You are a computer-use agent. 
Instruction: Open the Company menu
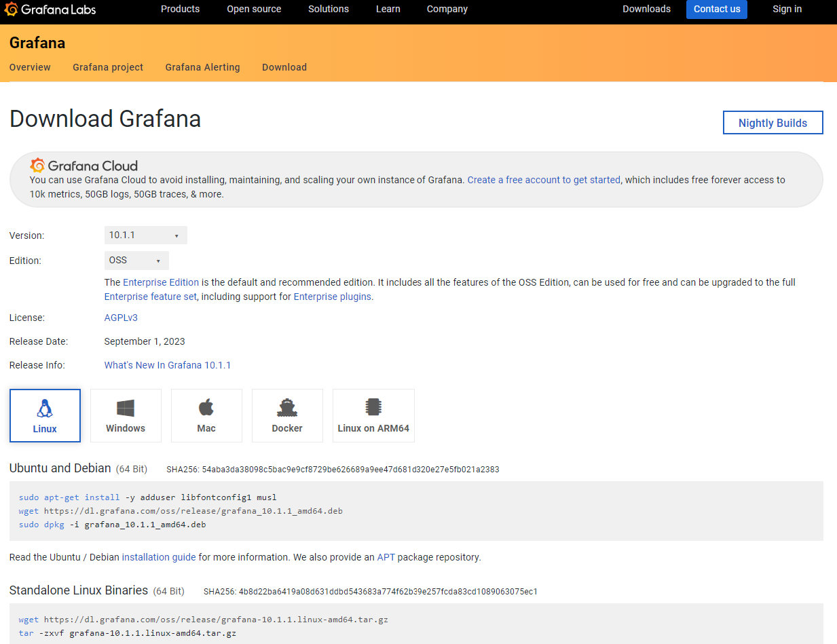click(x=447, y=9)
